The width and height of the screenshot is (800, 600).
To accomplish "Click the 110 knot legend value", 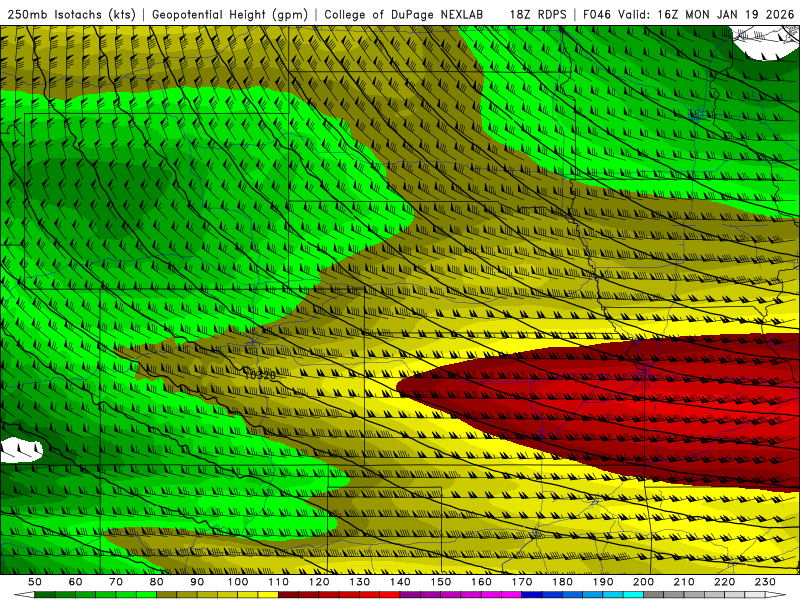I will point(279,582).
